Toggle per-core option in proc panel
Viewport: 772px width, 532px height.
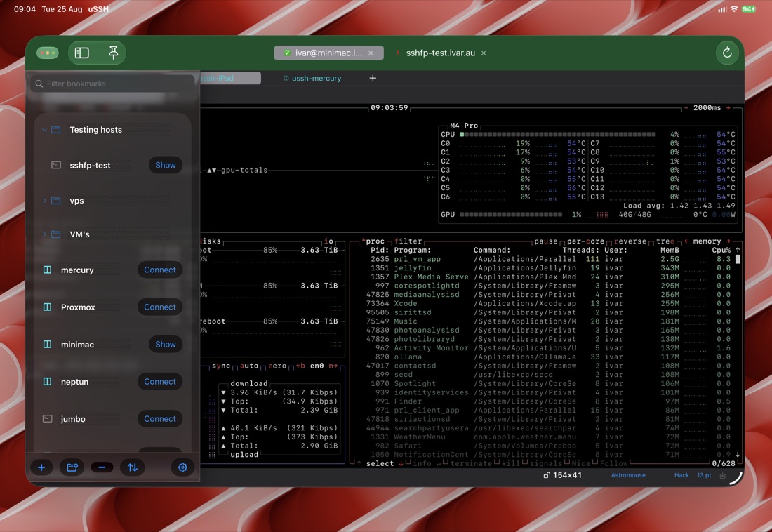pyautogui.click(x=585, y=241)
